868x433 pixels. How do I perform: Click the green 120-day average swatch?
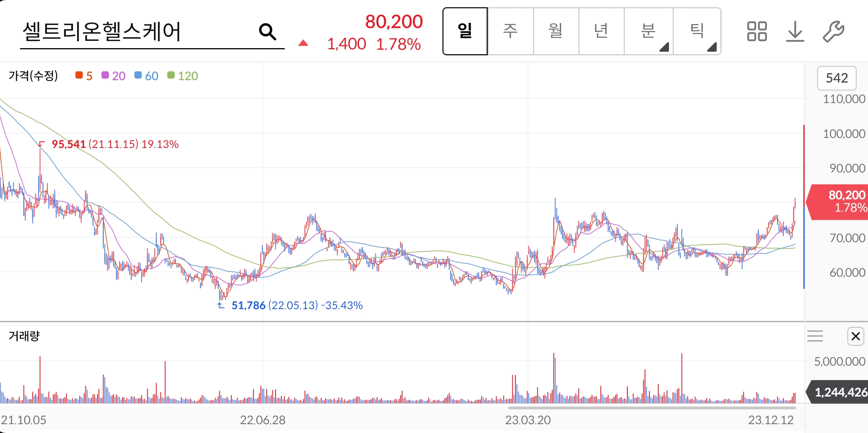[x=171, y=75]
